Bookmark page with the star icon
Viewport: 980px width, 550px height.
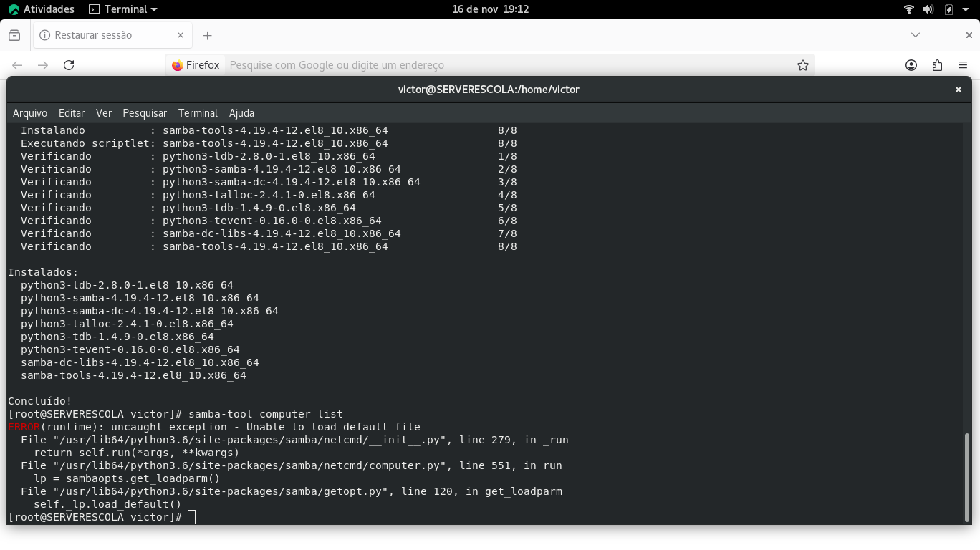[x=803, y=65]
